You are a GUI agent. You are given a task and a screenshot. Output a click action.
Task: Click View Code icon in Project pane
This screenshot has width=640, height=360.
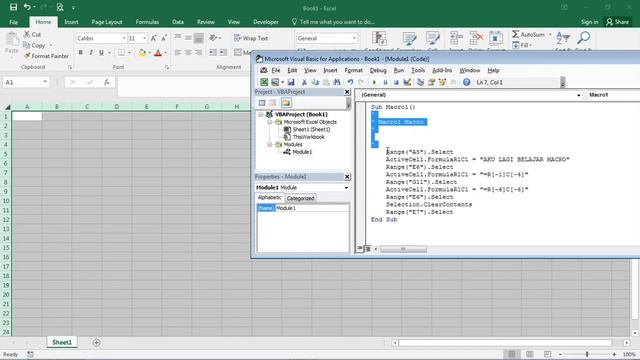pos(262,103)
